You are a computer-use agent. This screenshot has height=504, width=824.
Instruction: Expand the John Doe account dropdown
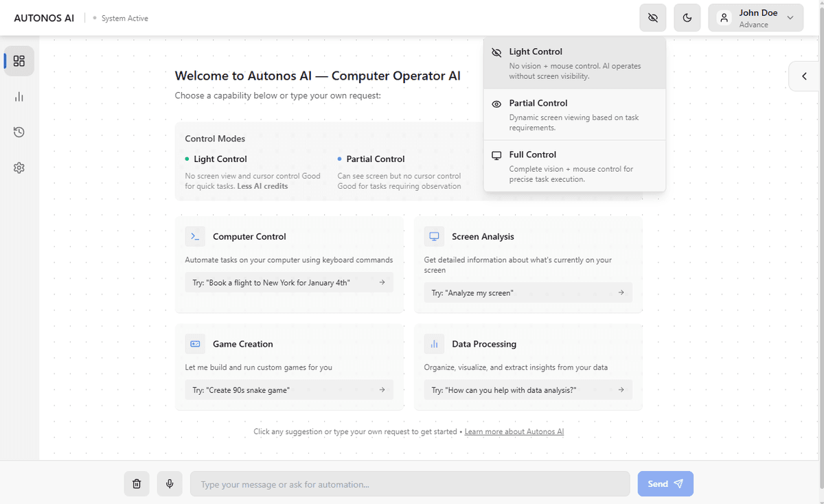[x=755, y=19]
